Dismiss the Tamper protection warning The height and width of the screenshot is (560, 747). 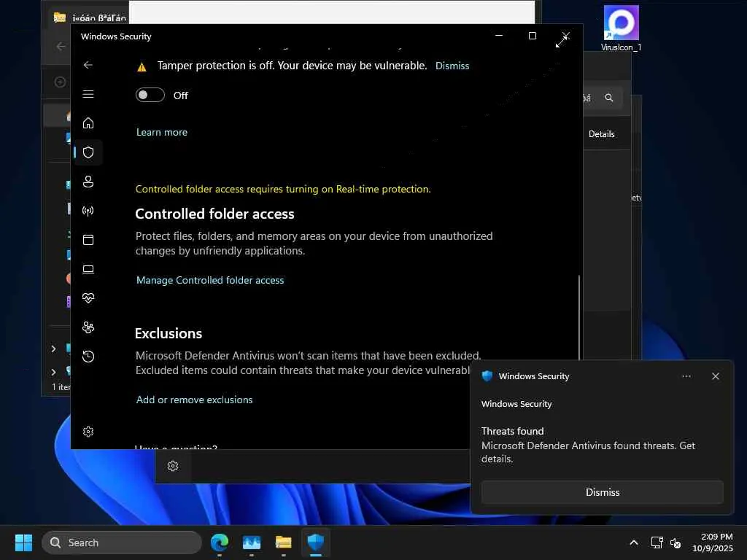[452, 66]
